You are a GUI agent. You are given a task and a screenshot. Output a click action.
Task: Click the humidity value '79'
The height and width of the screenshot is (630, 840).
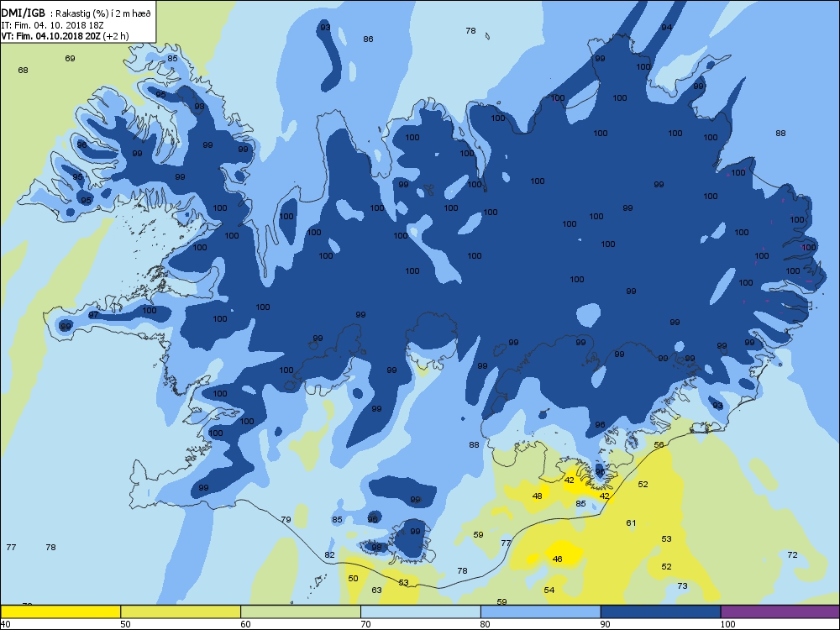(286, 520)
